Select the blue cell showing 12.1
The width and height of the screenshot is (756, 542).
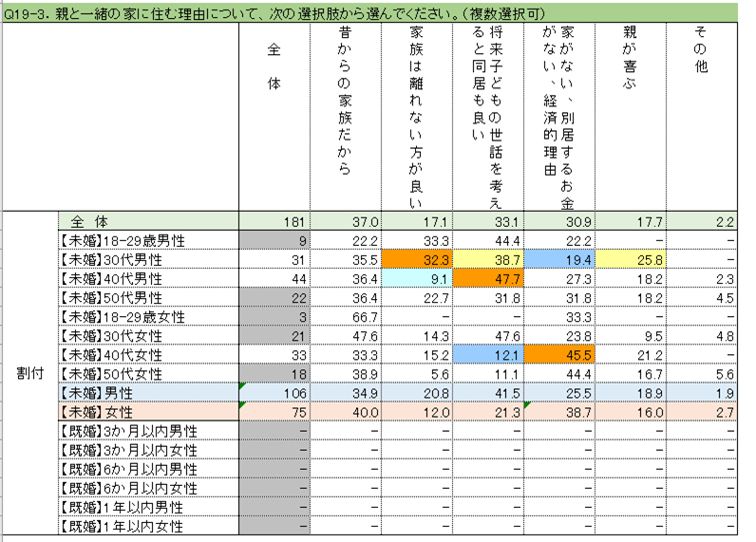pyautogui.click(x=487, y=354)
